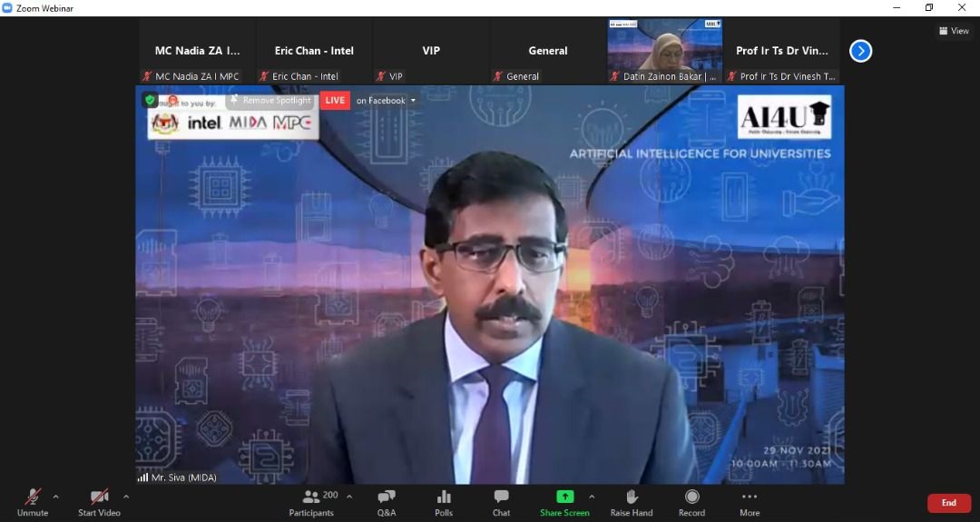This screenshot has height=522, width=980.
Task: Start recording with the Record button
Action: pos(691,497)
